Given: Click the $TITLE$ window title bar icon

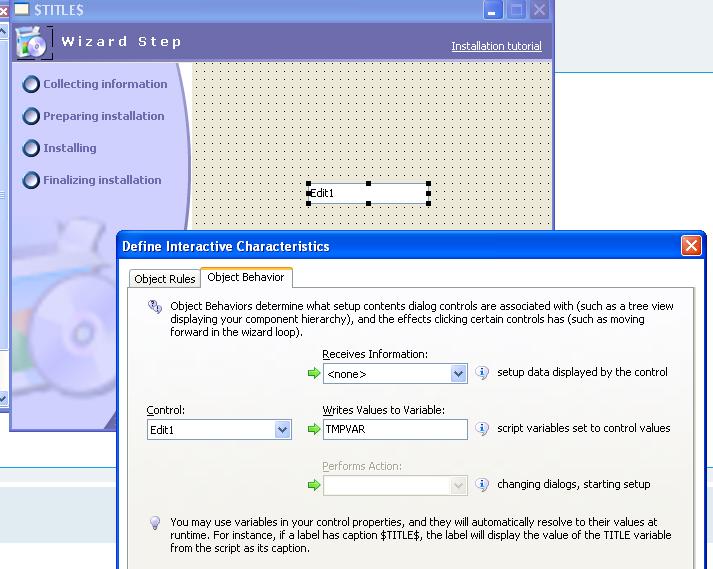Looking at the screenshot, I should [x=21, y=9].
